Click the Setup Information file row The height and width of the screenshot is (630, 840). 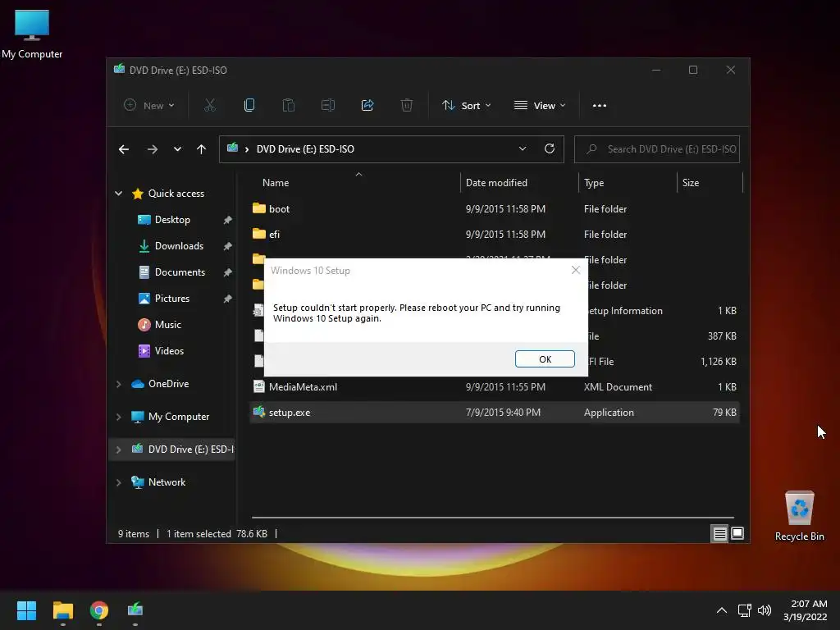[x=494, y=311]
